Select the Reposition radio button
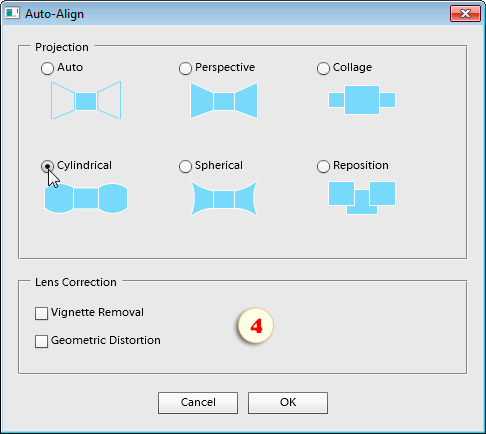This screenshot has height=434, width=486. (x=323, y=166)
